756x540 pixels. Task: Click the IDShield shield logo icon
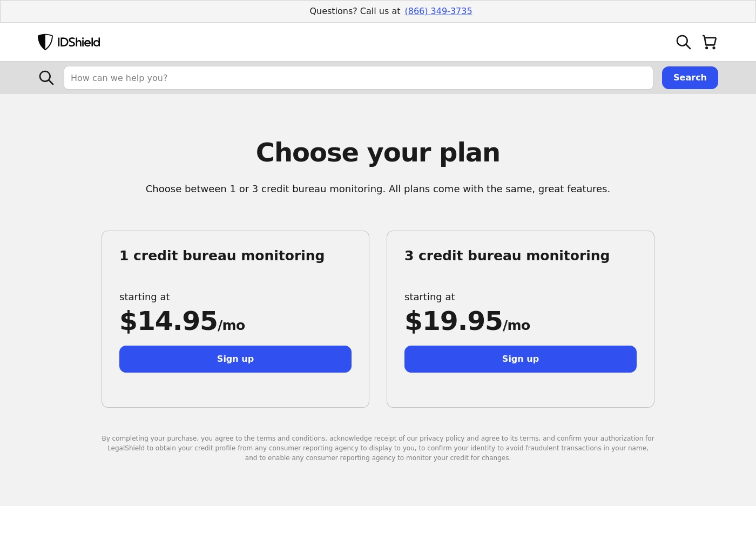click(45, 42)
